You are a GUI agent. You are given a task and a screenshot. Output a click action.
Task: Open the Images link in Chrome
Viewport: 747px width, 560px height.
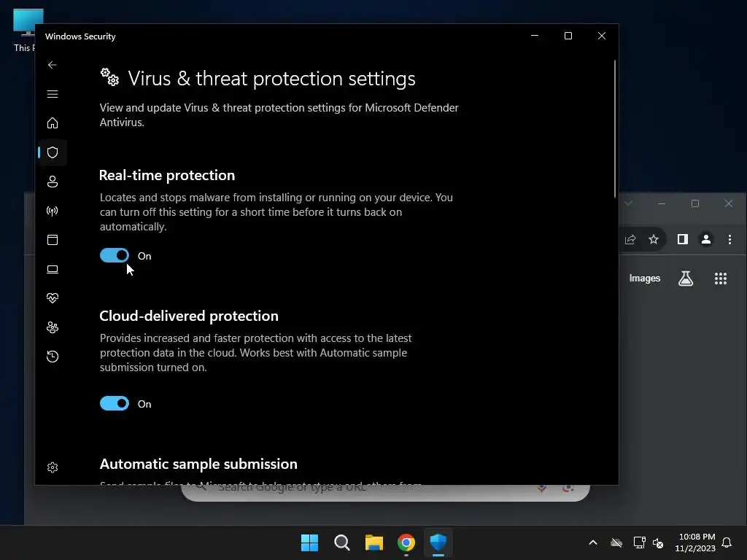point(645,278)
